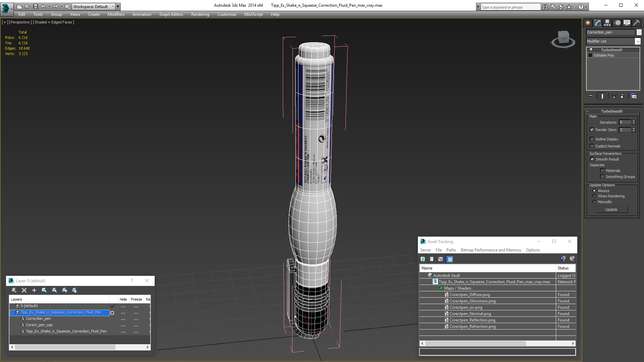Open the Undo history dropdown arrow
644x362 pixels.
pos(49,6)
